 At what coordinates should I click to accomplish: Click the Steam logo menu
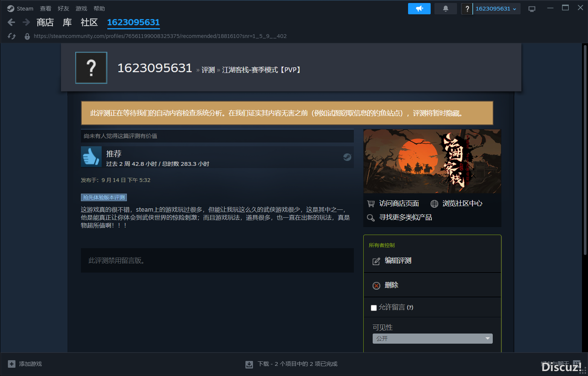point(11,9)
